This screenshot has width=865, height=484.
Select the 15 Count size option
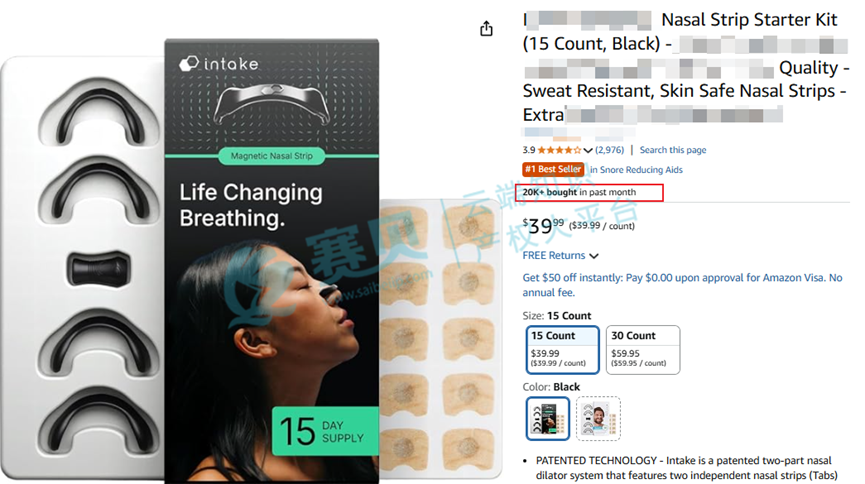click(x=562, y=350)
